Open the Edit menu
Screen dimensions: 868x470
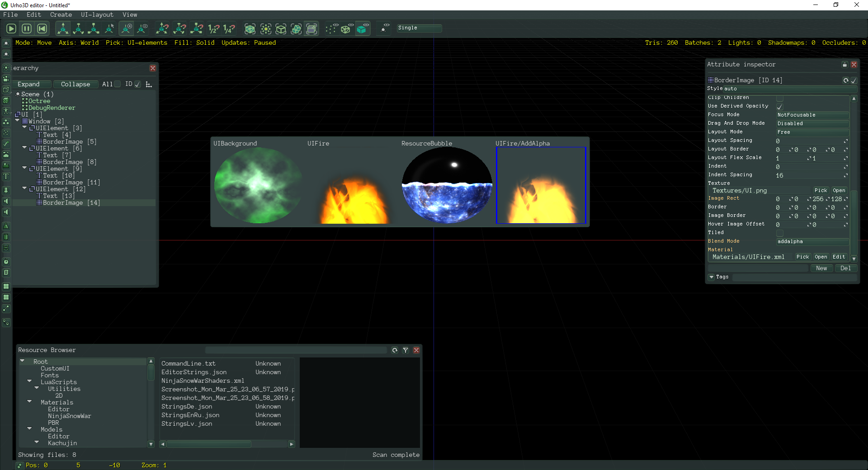point(34,15)
